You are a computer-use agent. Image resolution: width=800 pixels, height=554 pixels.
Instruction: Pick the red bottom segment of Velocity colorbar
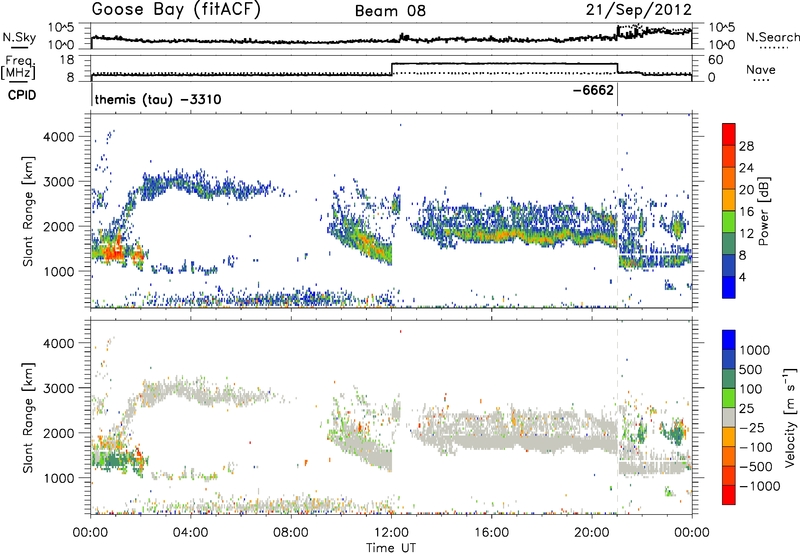coord(729,495)
